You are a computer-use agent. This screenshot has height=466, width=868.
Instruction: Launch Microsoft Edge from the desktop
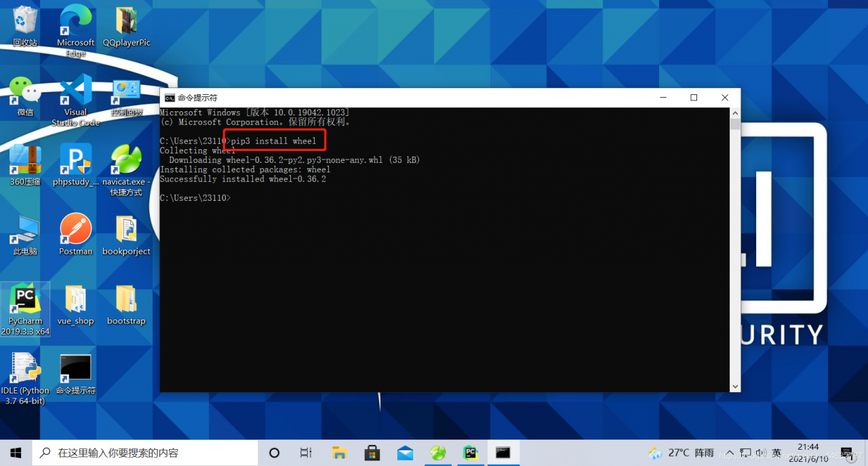point(76,31)
